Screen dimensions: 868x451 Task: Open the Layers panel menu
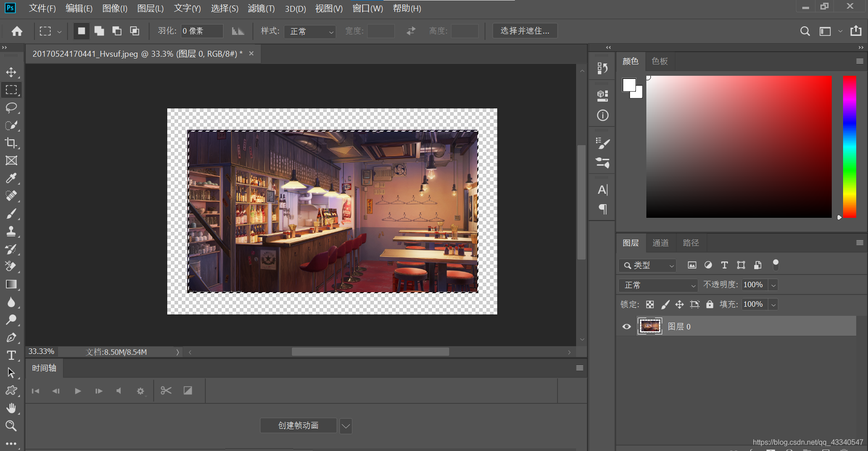click(859, 243)
